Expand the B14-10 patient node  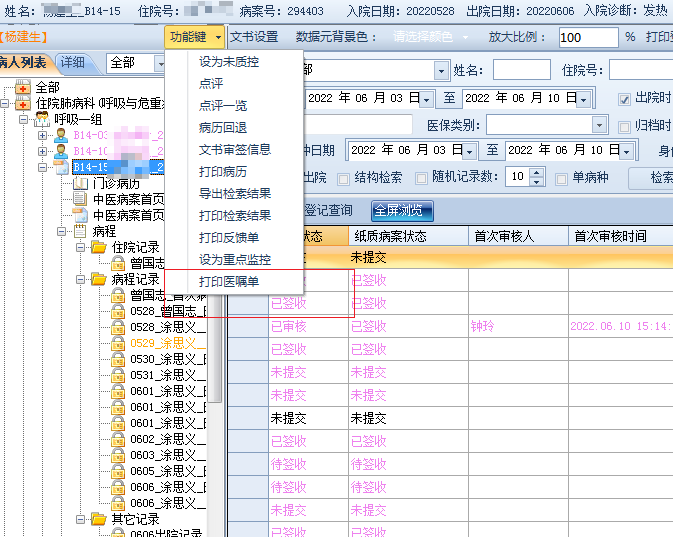click(x=42, y=151)
